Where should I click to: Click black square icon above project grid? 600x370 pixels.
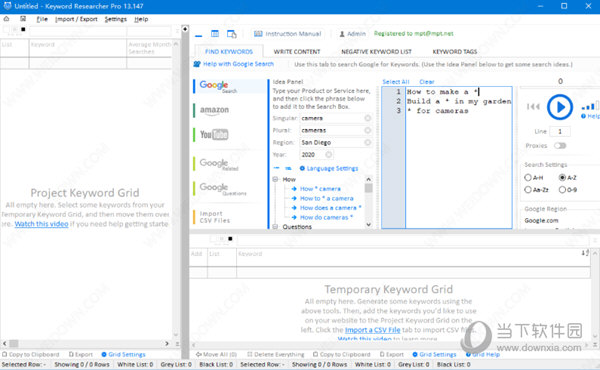pyautogui.click(x=23, y=29)
